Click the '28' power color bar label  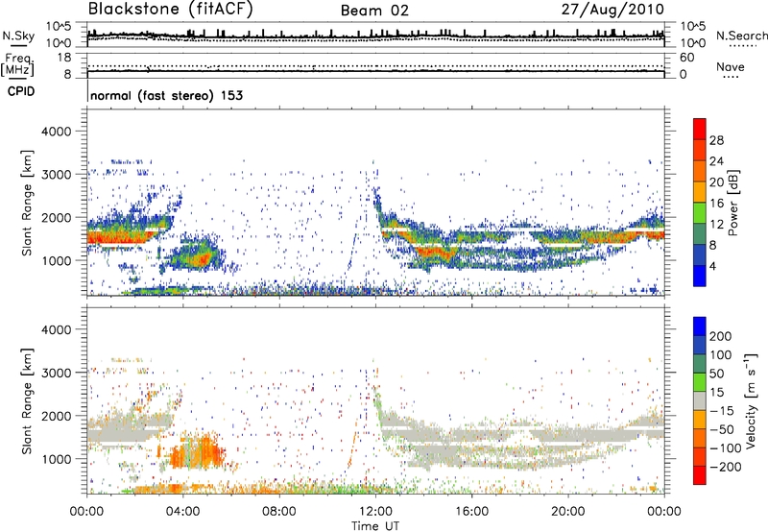pos(716,140)
